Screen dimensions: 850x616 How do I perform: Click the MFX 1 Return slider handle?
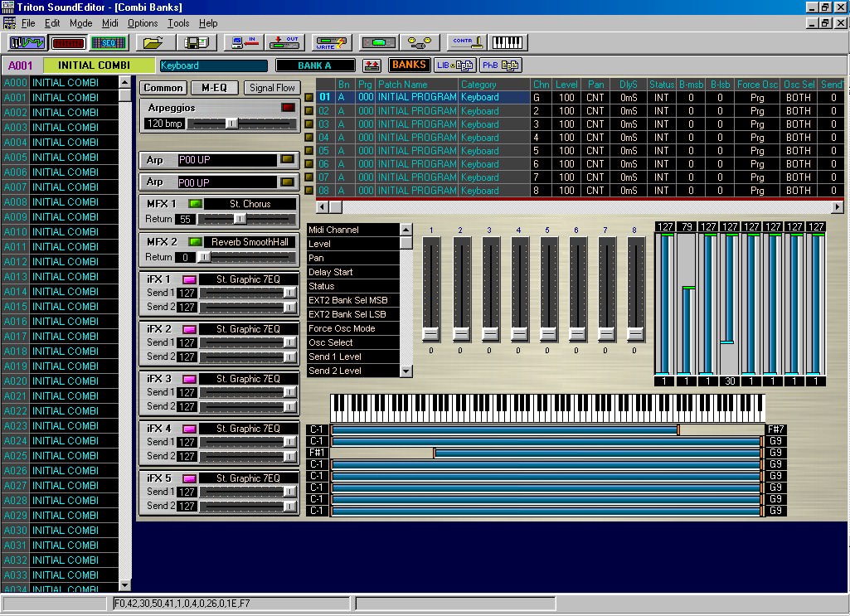[x=240, y=219]
